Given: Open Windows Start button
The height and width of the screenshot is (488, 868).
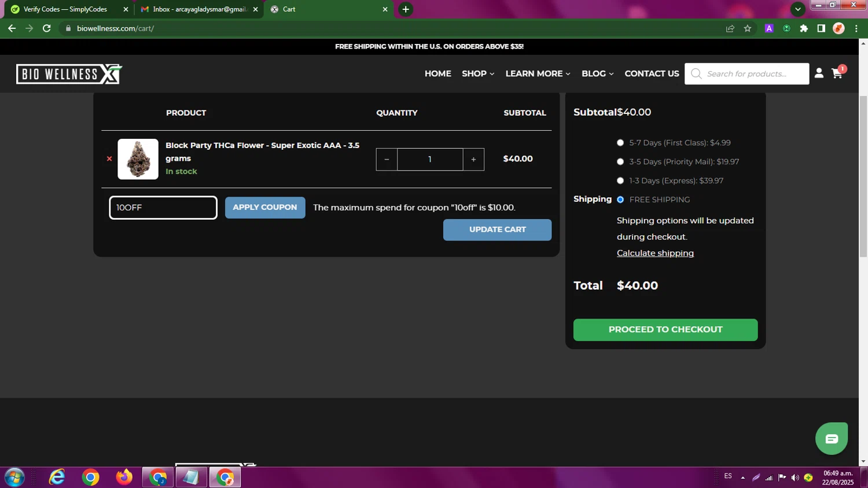Looking at the screenshot, I should coord(14,478).
